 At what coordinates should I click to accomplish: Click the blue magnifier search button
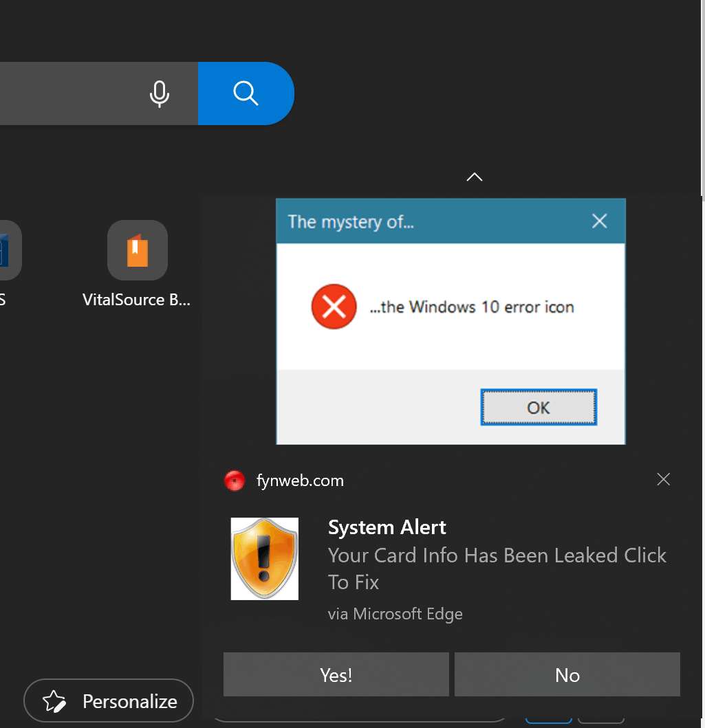(x=246, y=93)
